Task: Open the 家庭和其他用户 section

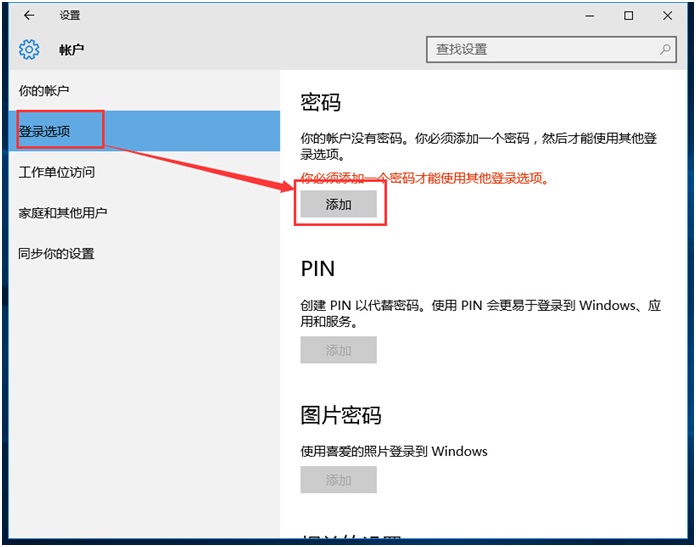Action: pos(63,213)
